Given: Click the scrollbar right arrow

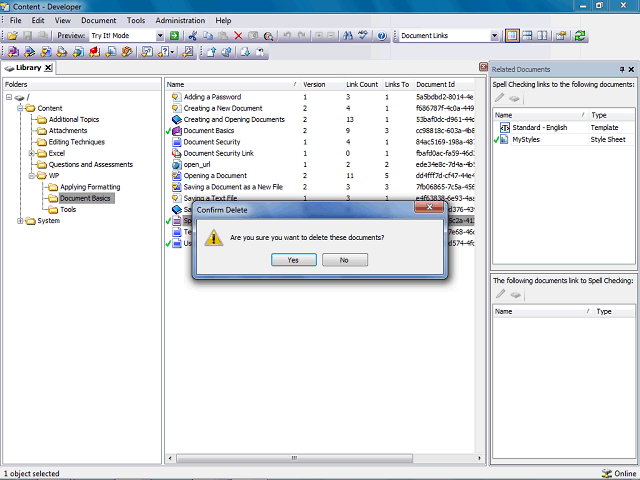Looking at the screenshot, I should point(479,458).
